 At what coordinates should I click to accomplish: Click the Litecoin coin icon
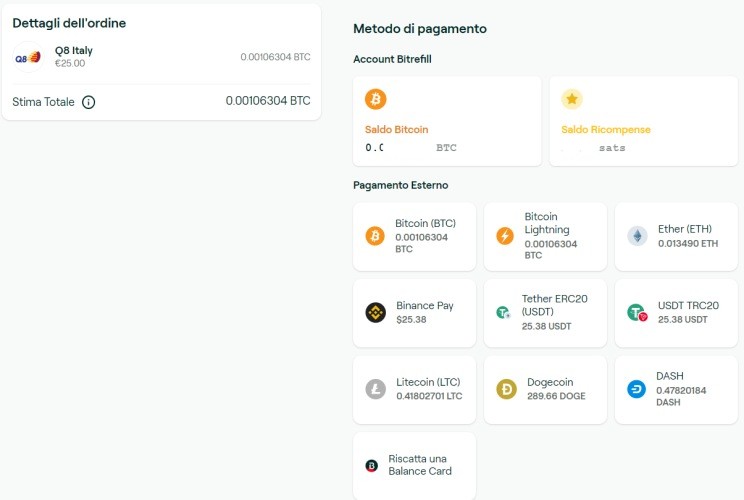coord(375,389)
